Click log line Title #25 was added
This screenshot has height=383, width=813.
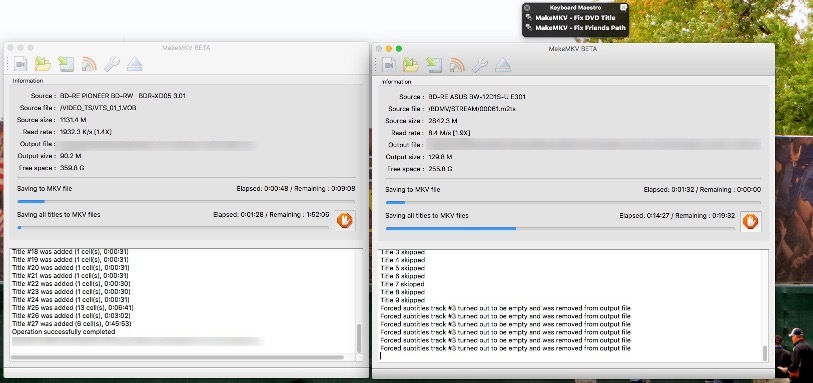(73, 307)
